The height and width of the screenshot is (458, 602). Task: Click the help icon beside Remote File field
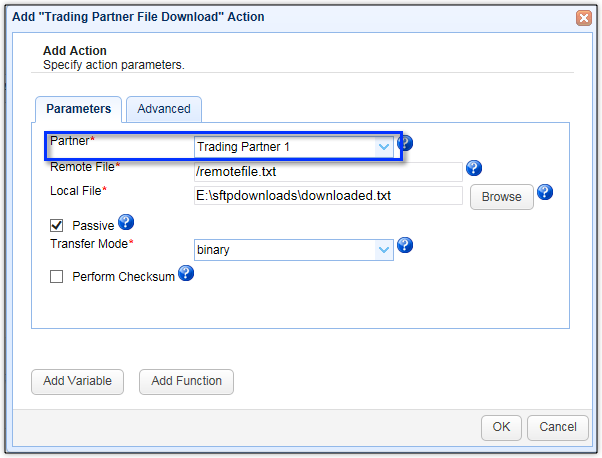[474, 168]
